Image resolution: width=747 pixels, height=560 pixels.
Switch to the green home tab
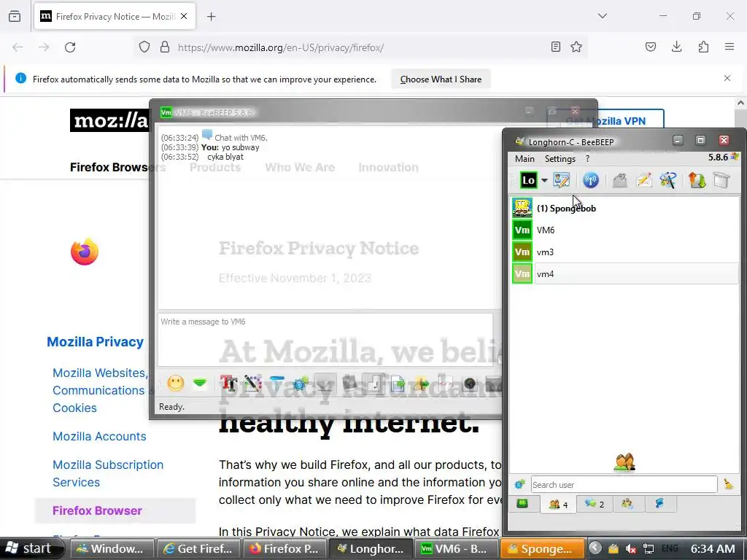(522, 504)
